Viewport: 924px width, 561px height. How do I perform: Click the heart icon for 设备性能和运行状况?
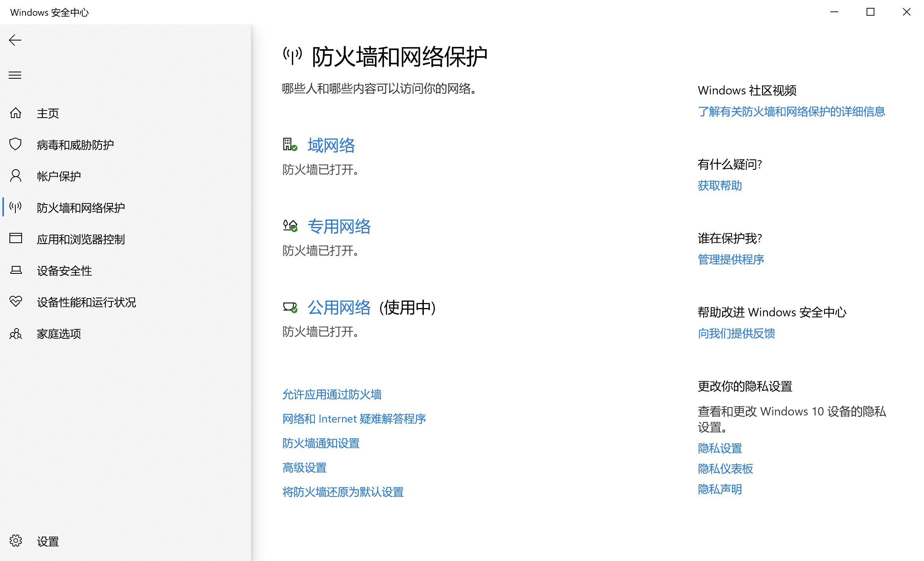tap(16, 302)
